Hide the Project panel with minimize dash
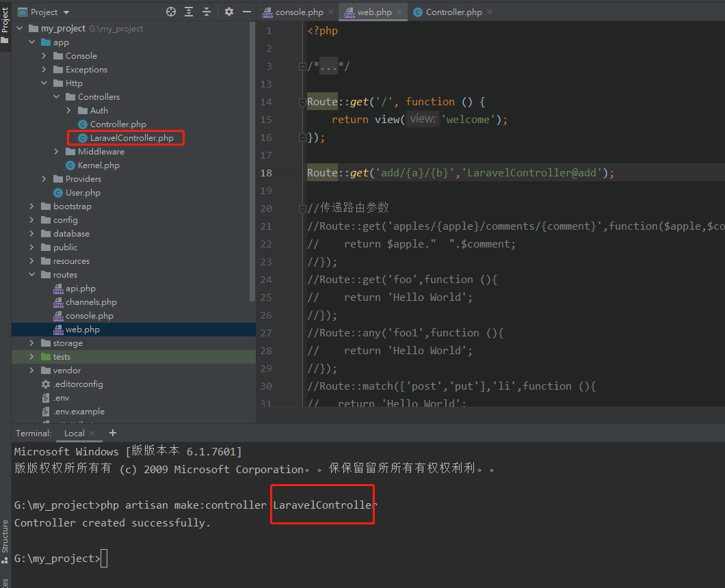 [246, 12]
